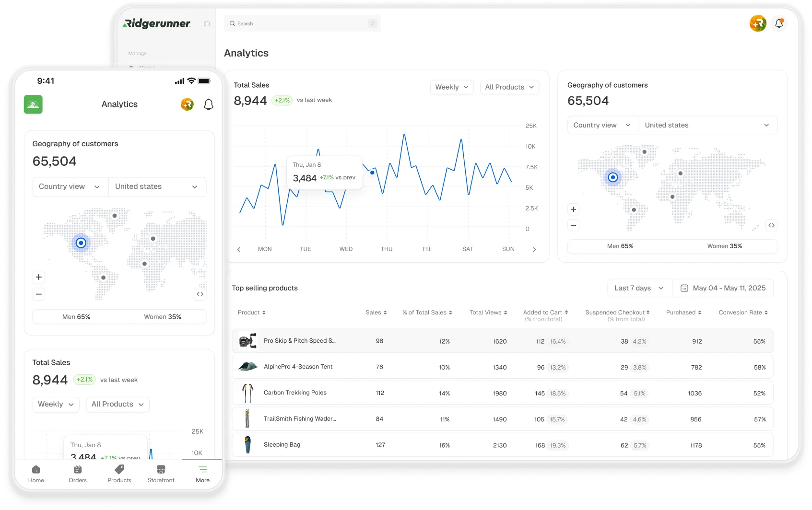This screenshot has width=812, height=510.
Task: Go to the previous week in chart
Action: click(239, 250)
